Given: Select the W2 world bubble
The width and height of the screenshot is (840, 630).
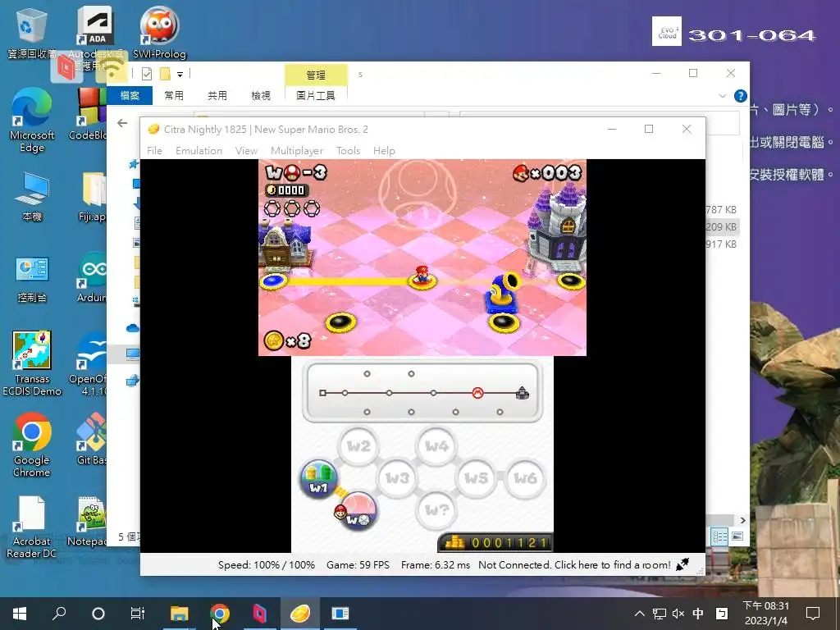Looking at the screenshot, I should tap(358, 445).
